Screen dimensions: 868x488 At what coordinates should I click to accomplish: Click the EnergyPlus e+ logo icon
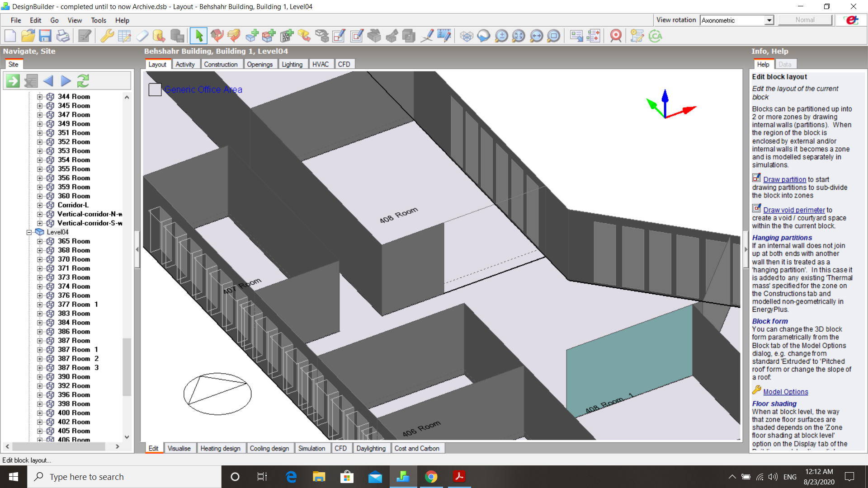[852, 20]
